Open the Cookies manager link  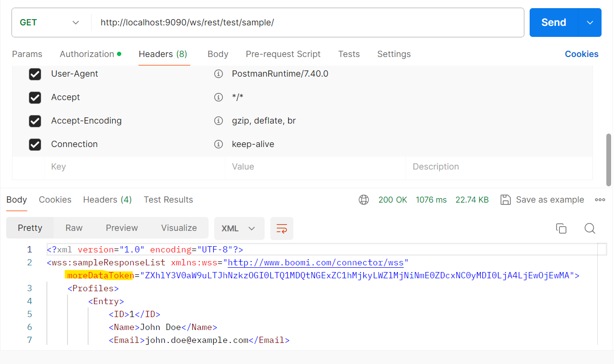(581, 54)
